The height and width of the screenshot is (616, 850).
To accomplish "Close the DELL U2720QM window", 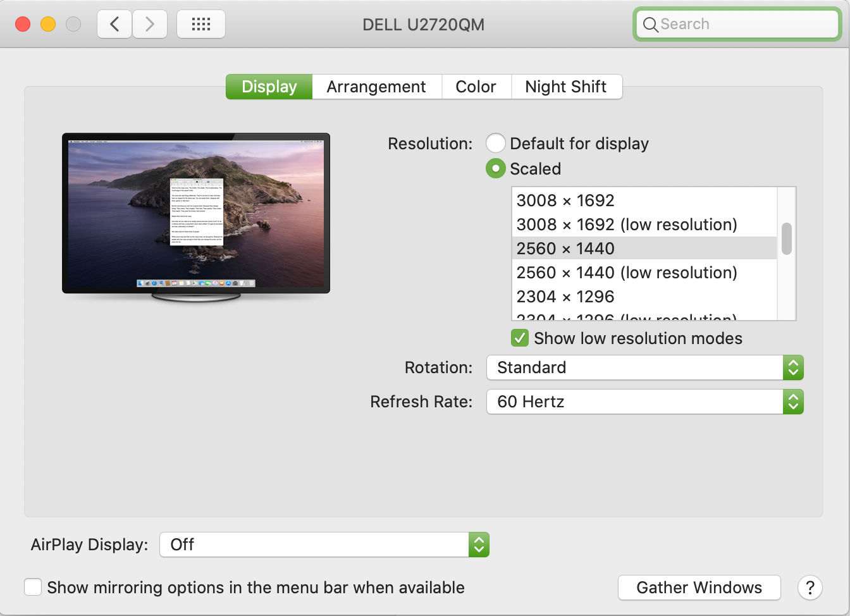I will (23, 24).
